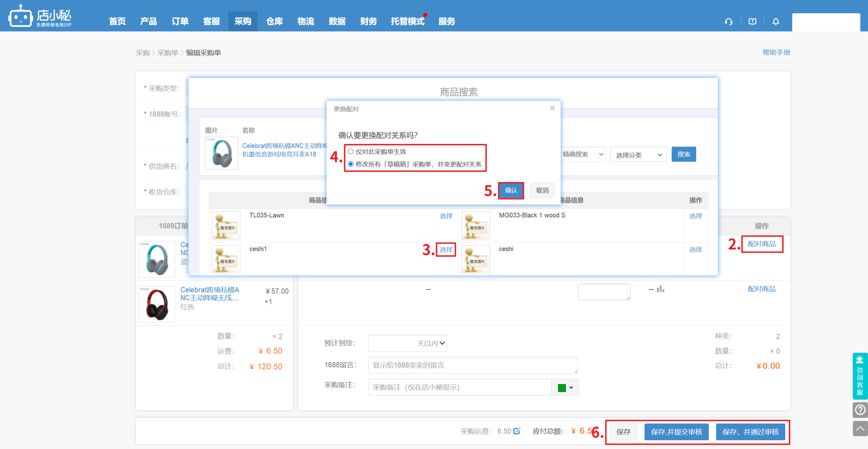Expand the 天以内 arrival time dropdown
This screenshot has height=449, width=868.
(x=407, y=343)
